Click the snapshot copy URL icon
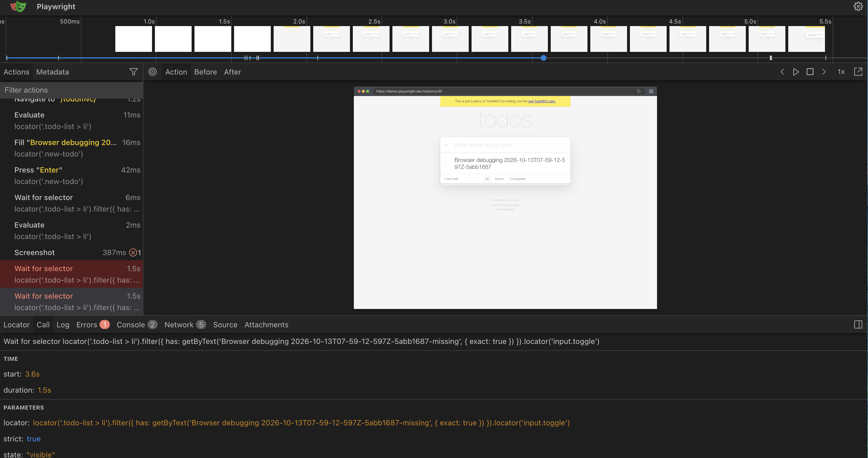 coord(639,91)
